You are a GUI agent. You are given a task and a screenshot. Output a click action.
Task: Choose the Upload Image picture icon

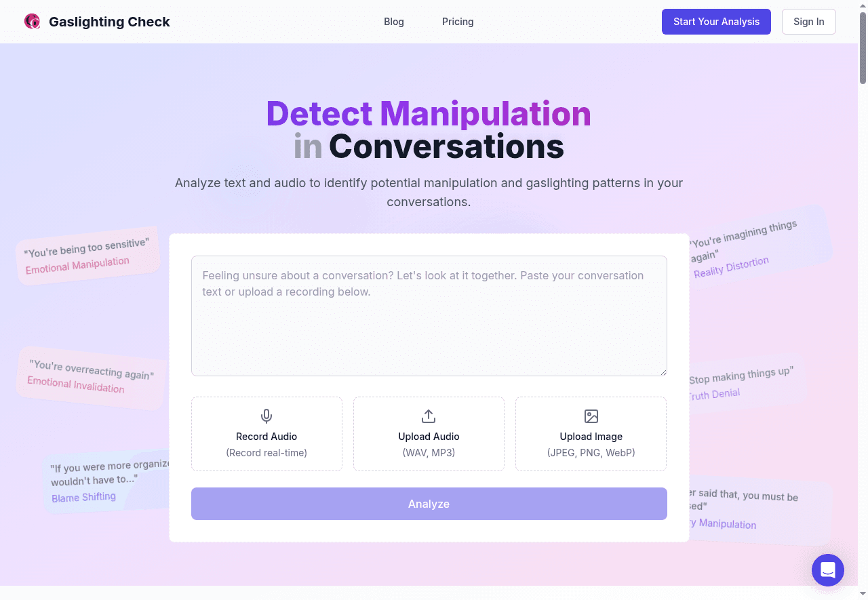click(591, 416)
